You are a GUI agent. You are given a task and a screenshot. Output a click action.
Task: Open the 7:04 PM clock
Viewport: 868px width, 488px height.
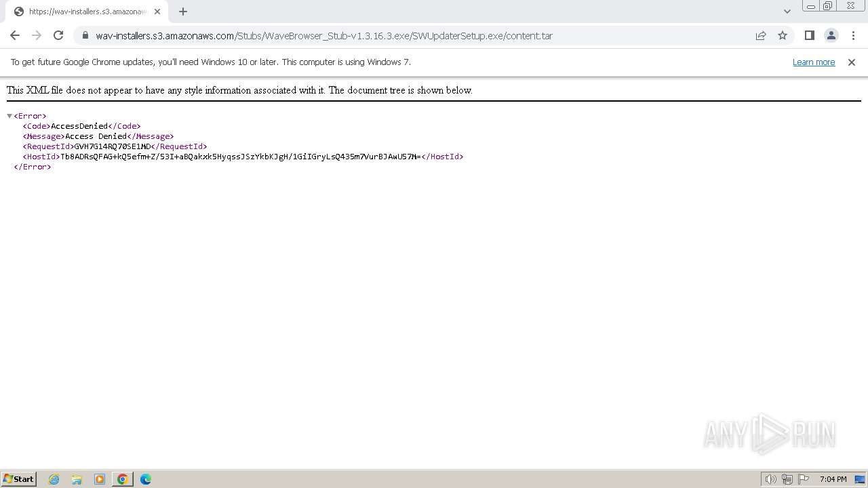click(833, 479)
